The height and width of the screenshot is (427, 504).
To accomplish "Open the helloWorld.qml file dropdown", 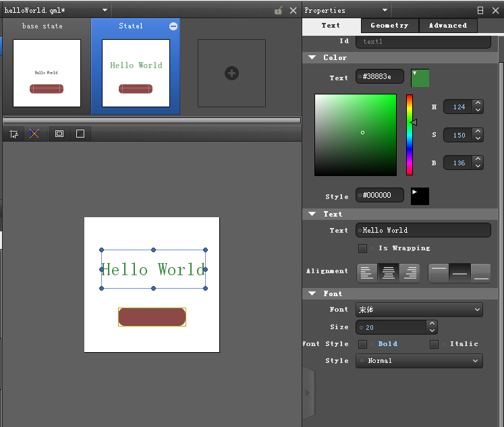I will [x=105, y=10].
